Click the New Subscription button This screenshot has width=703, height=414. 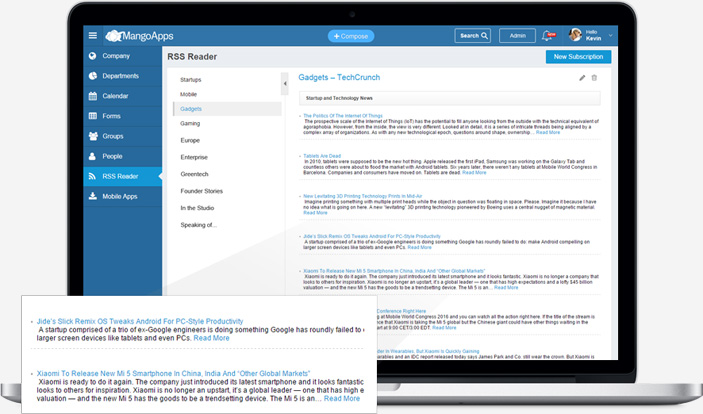point(578,57)
